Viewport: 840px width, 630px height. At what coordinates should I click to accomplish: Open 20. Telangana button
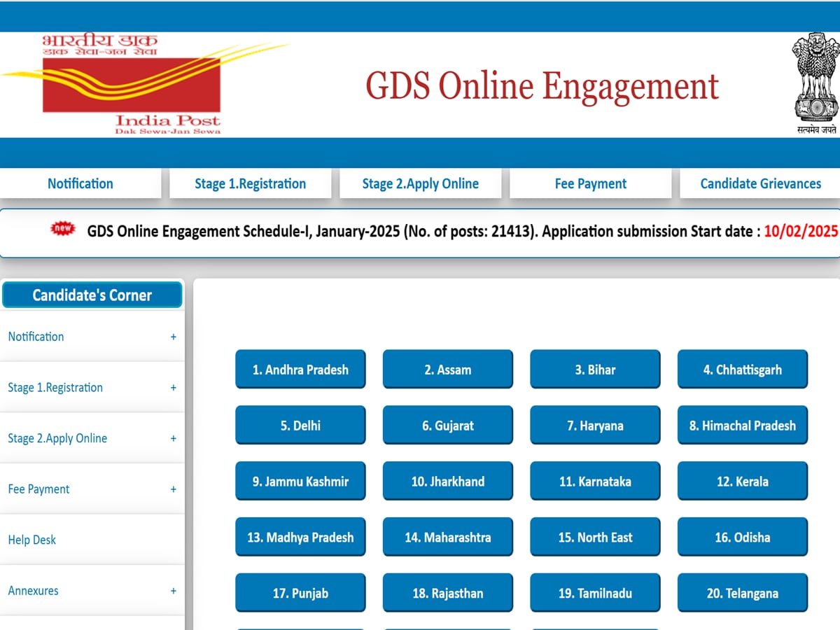pos(743,593)
